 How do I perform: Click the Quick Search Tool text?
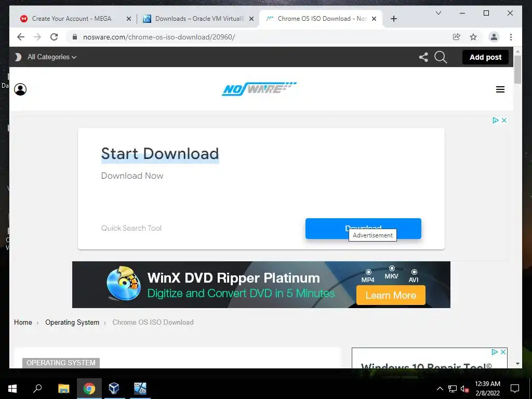coord(131,228)
